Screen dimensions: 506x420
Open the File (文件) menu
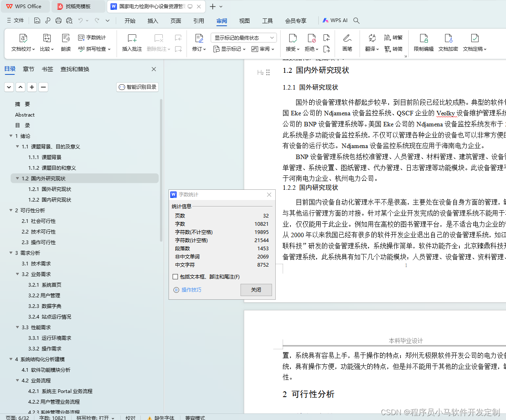click(16, 20)
